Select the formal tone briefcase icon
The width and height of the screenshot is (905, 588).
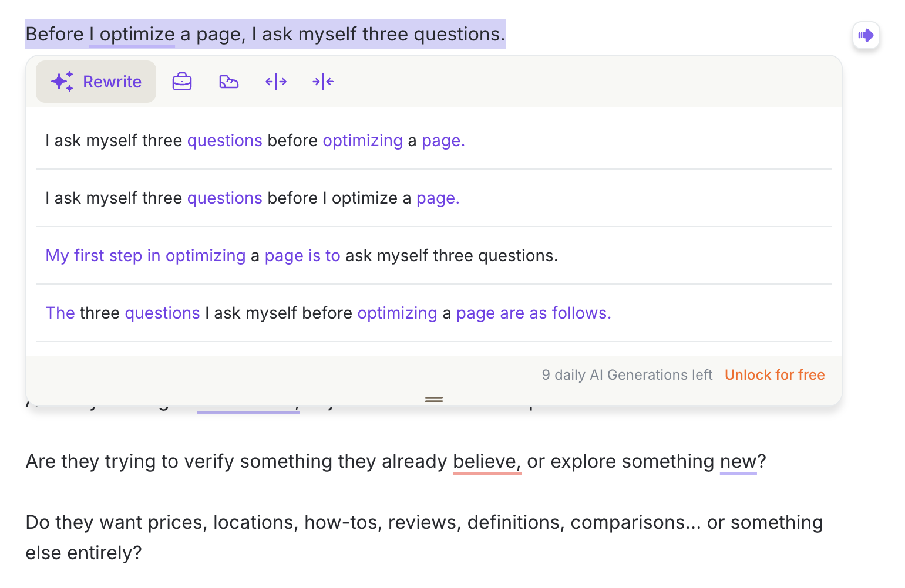[x=182, y=82]
